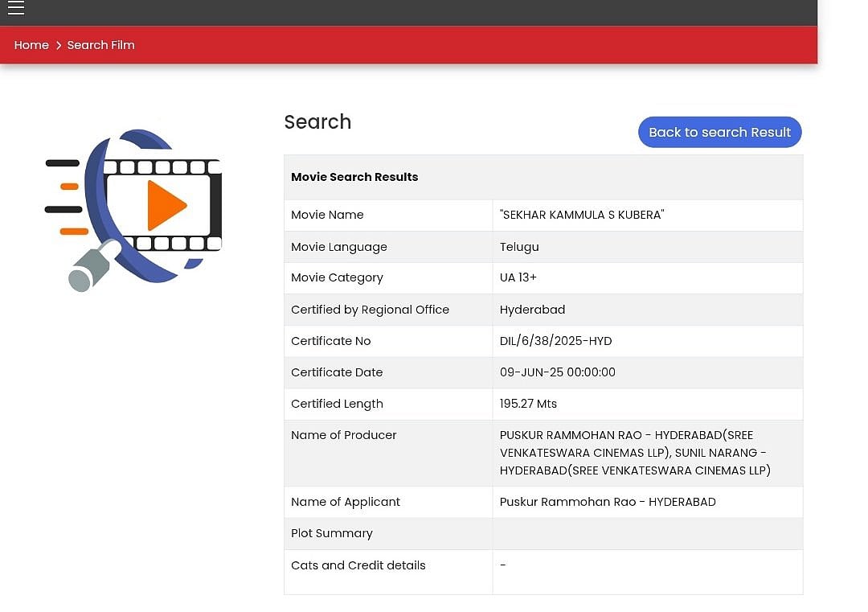Click the Plot Summary row label
Screen dimensions: 868x612
332,533
